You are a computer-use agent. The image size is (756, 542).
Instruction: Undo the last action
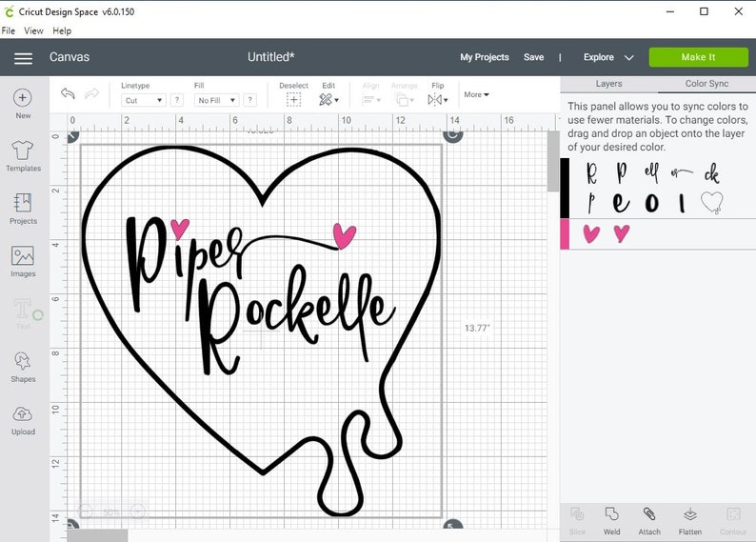(68, 93)
